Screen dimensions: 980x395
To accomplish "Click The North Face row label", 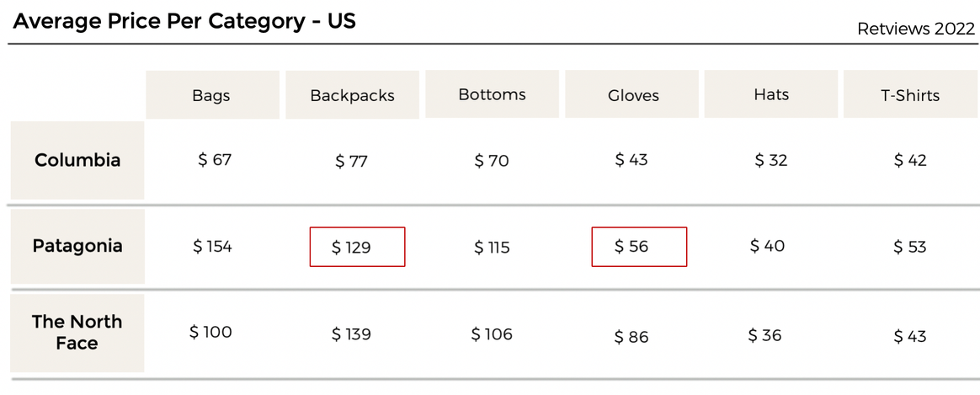I will point(77,333).
